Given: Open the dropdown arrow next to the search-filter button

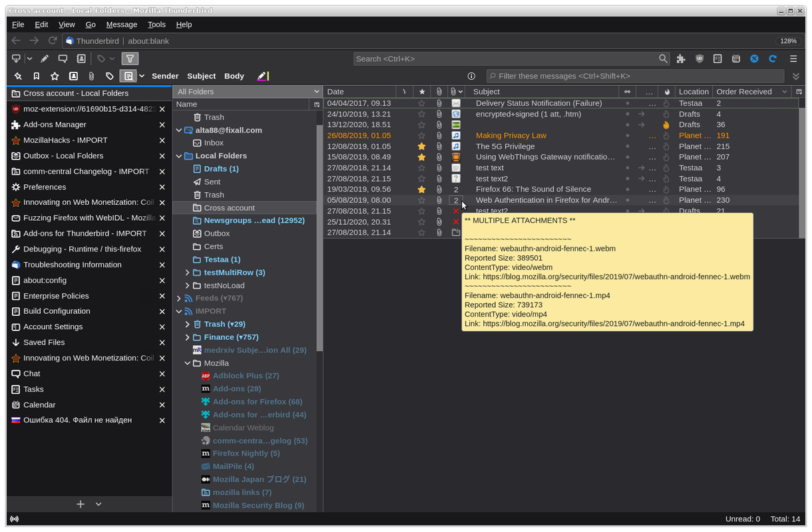Looking at the screenshot, I should (142, 76).
